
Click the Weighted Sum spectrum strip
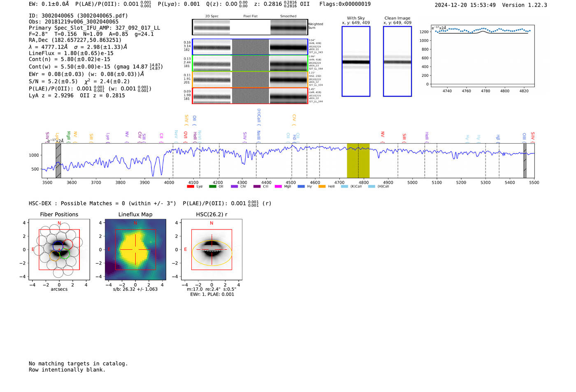click(x=250, y=27)
